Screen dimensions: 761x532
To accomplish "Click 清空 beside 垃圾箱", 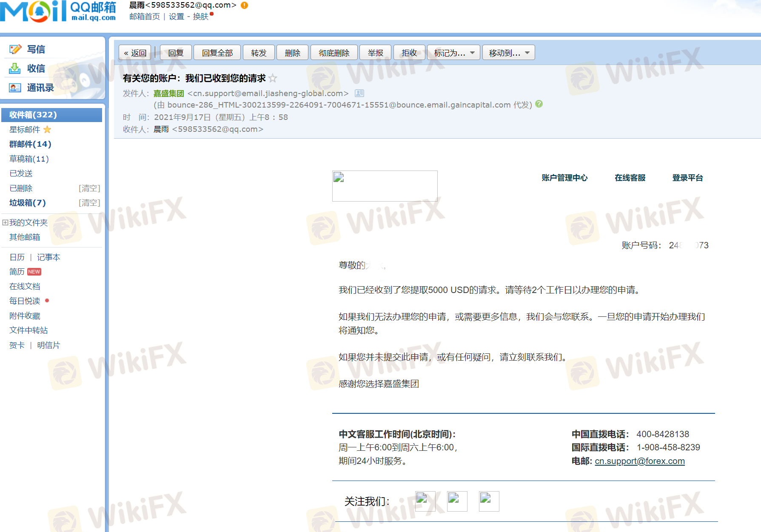I will point(89,203).
